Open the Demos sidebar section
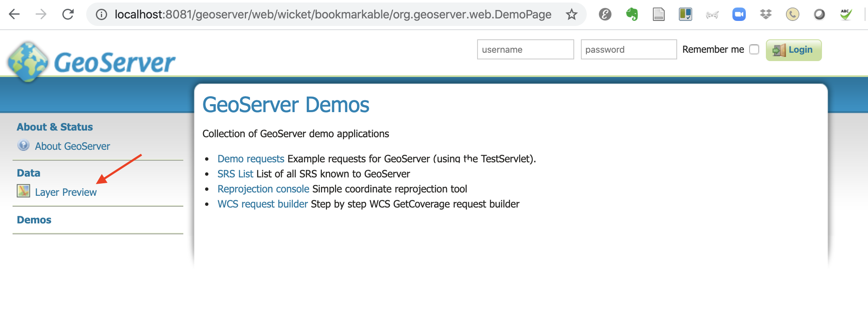 pos(34,220)
